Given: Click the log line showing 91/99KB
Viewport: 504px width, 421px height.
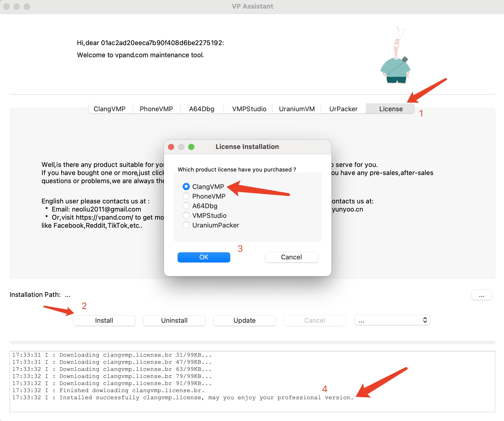Looking at the screenshot, I should 112,383.
